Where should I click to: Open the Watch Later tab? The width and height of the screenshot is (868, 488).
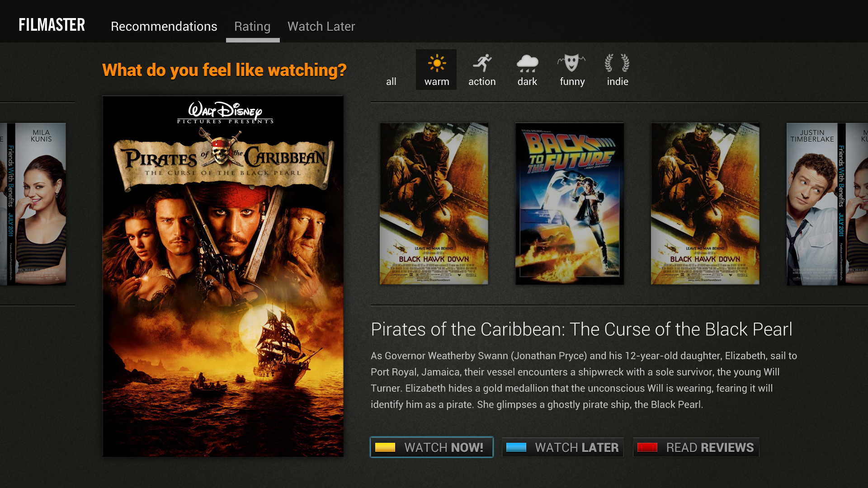pyautogui.click(x=321, y=26)
